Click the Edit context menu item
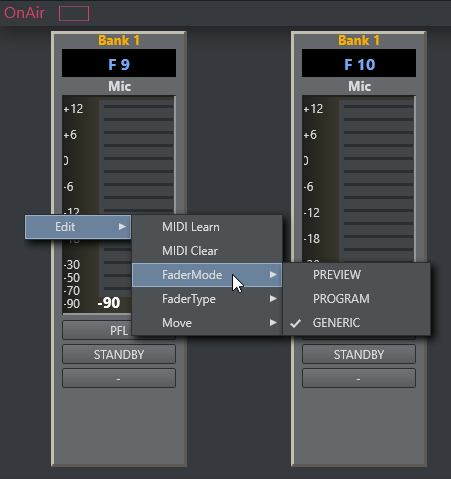Viewport: 451px width, 479px height. pyautogui.click(x=78, y=227)
